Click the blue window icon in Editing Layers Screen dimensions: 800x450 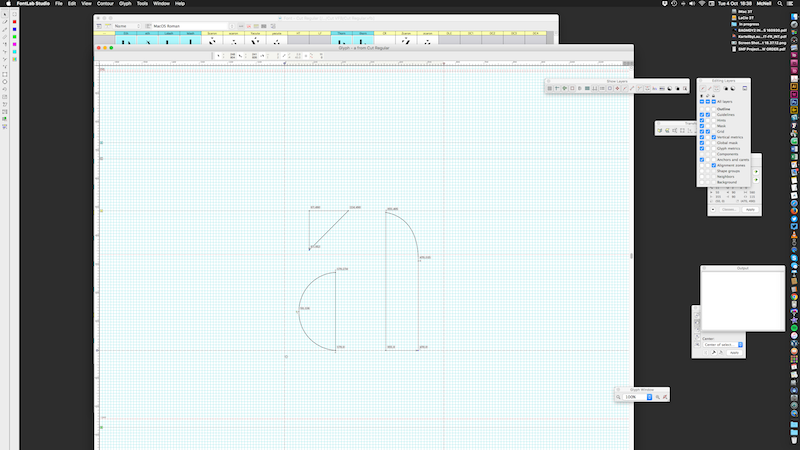(745, 88)
